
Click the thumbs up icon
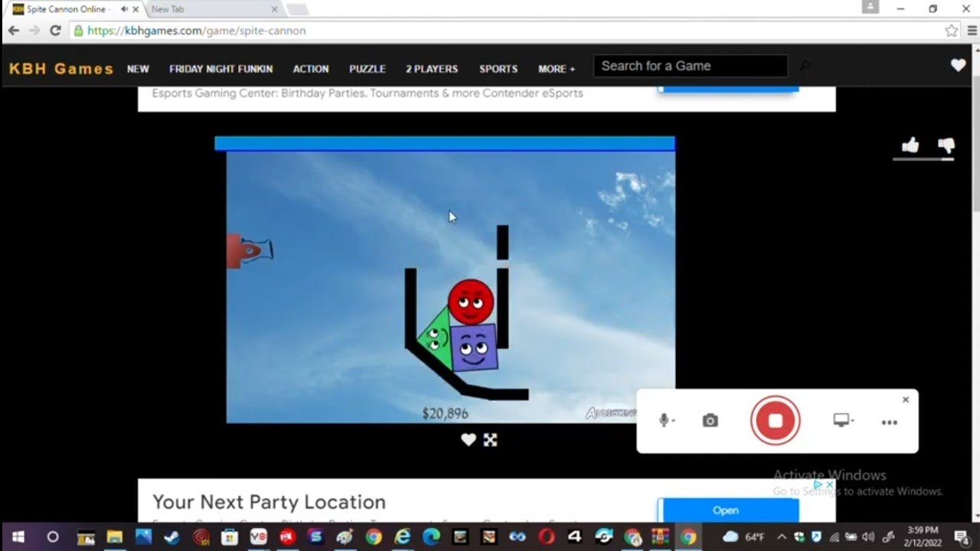click(910, 145)
